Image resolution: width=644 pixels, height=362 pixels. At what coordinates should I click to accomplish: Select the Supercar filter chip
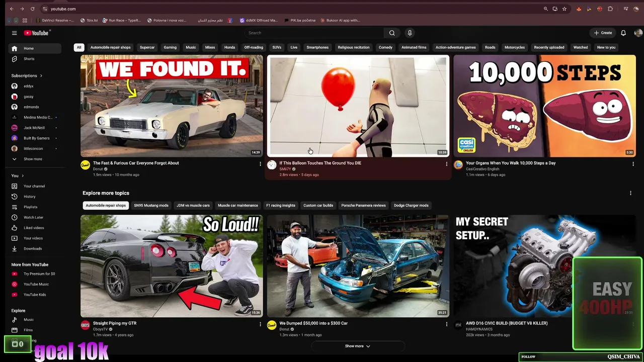[x=147, y=47]
